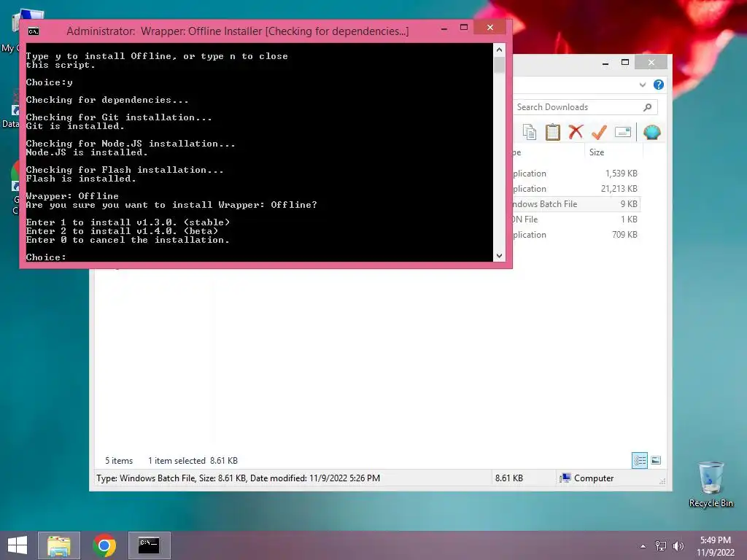Click 'Enter 1 to install v1.3.0. (stable)' line
The height and width of the screenshot is (560, 747).
click(x=128, y=222)
